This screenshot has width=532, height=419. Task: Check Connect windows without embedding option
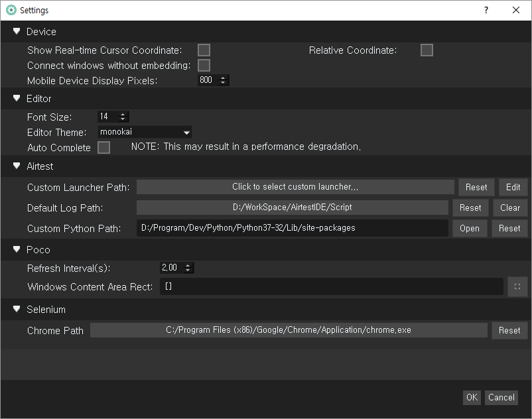coord(204,65)
